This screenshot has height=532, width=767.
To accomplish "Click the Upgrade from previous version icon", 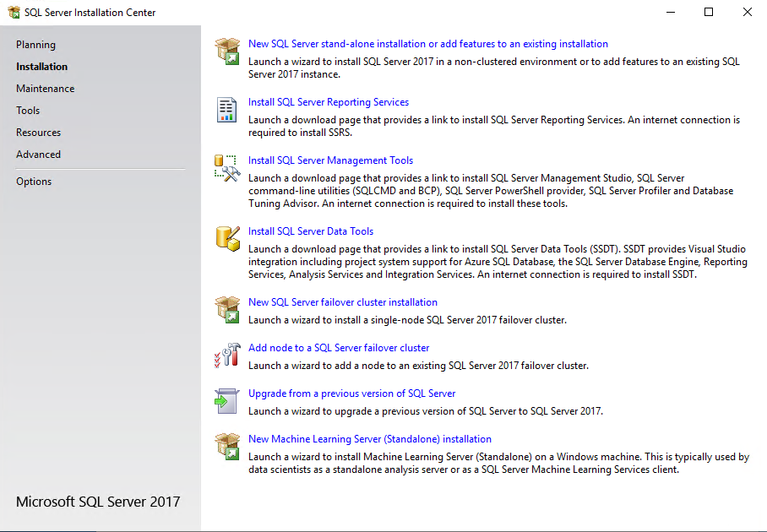I will tap(227, 401).
